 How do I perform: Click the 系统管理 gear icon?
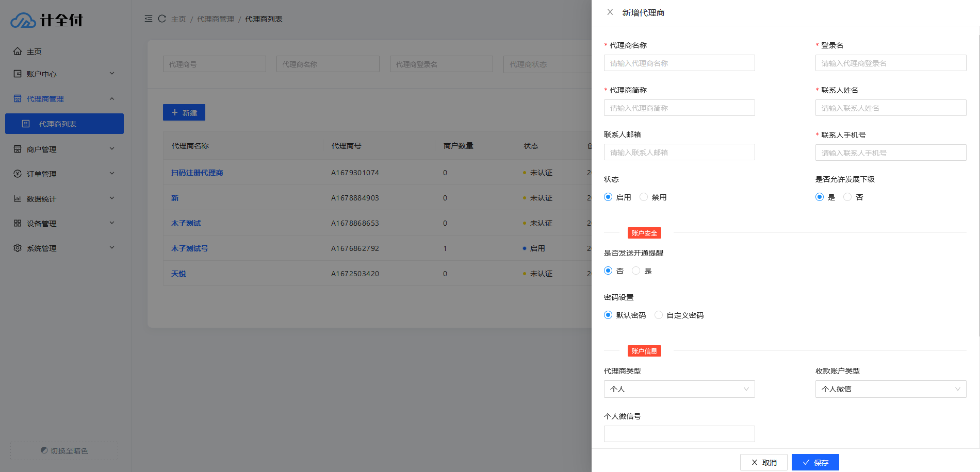point(18,248)
